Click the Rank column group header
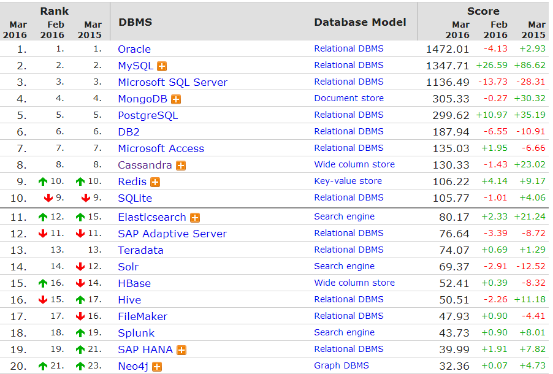553x374 pixels. [54, 11]
